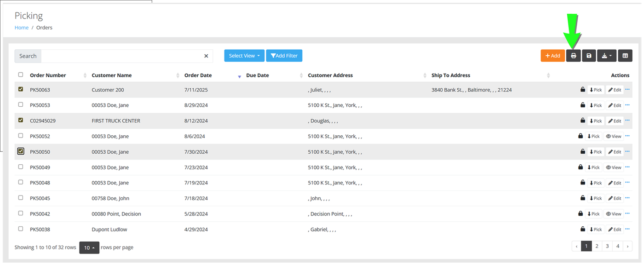Click lock icon for order PK50048
This screenshot has width=644, height=265.
[x=583, y=183]
